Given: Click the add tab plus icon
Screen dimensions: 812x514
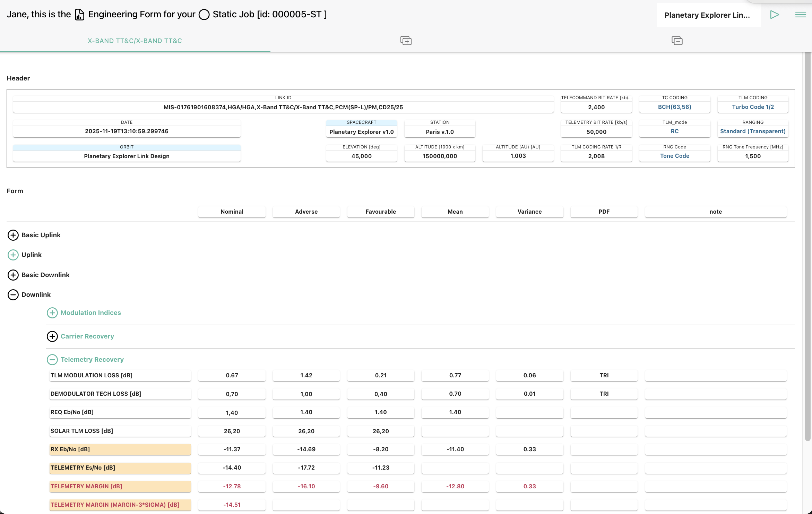Looking at the screenshot, I should (x=406, y=41).
